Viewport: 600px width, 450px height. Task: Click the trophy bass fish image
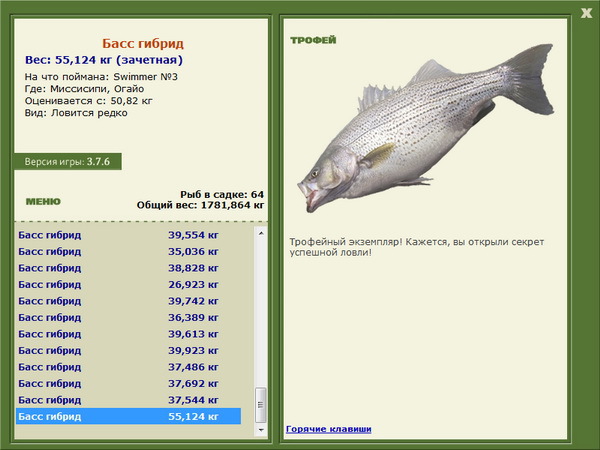(x=426, y=128)
